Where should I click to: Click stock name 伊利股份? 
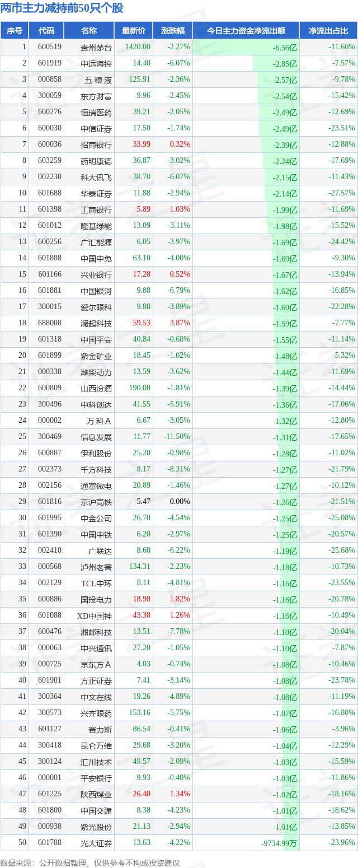pos(96,453)
